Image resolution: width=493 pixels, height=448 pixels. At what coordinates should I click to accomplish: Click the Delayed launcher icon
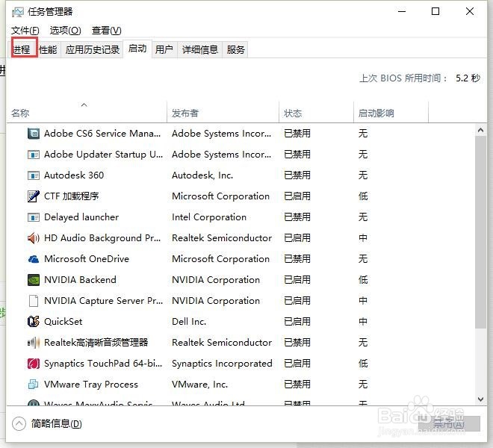(34, 217)
